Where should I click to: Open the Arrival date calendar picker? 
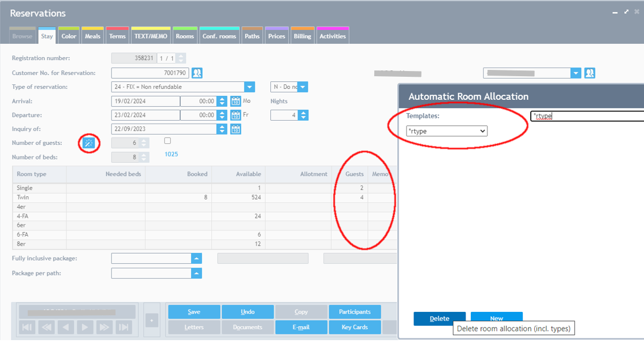236,101
